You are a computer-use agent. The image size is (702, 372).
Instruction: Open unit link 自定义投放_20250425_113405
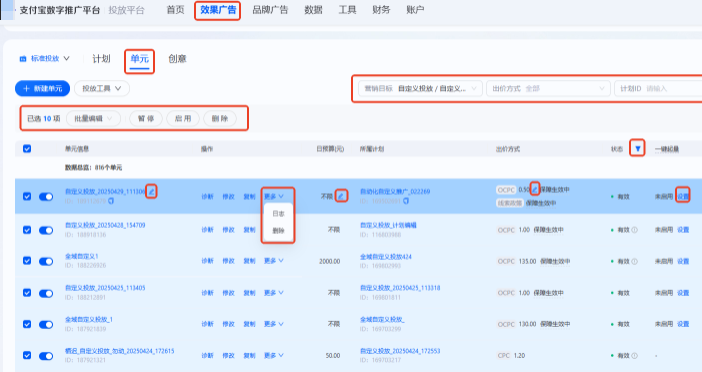(105, 288)
